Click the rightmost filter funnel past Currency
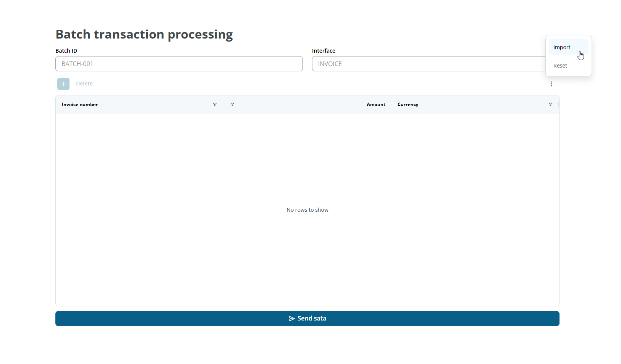 pos(550,104)
